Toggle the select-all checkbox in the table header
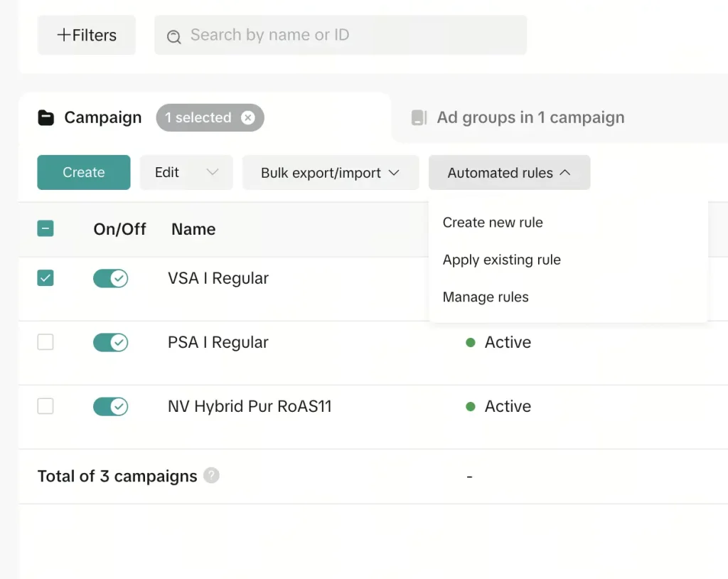The height and width of the screenshot is (579, 728). tap(45, 228)
